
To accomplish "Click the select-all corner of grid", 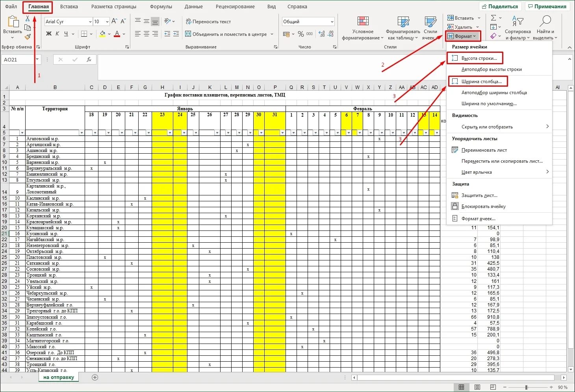I will click(5, 87).
